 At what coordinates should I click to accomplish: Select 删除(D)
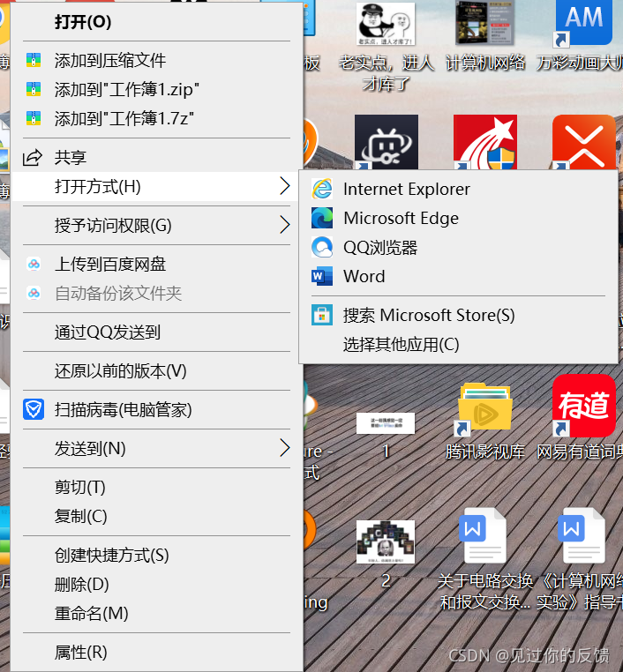pyautogui.click(x=156, y=584)
